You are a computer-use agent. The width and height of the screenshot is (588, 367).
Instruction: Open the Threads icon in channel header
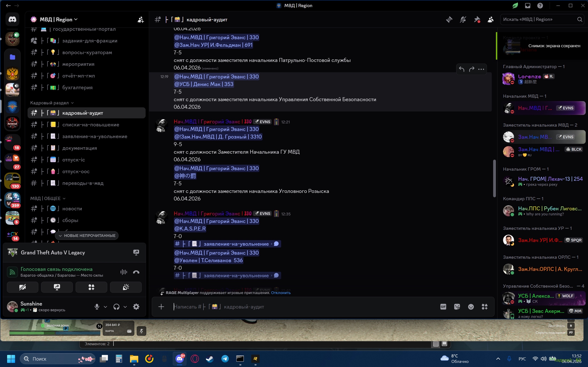(449, 19)
